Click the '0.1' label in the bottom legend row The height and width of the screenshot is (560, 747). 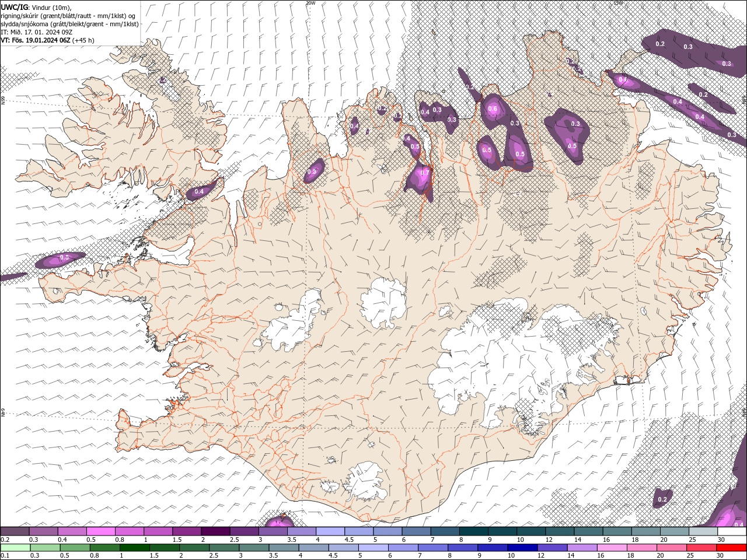point(5,556)
